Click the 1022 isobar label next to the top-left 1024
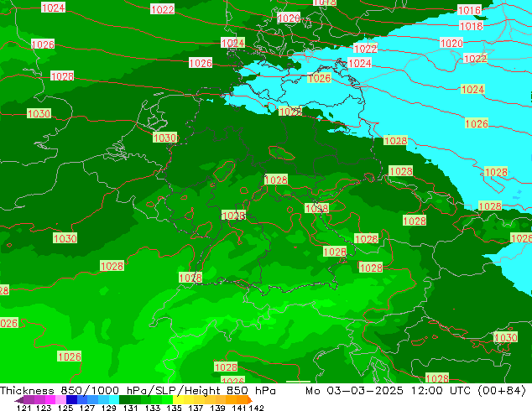Image resolution: width=532 pixels, height=411 pixels. click(162, 9)
